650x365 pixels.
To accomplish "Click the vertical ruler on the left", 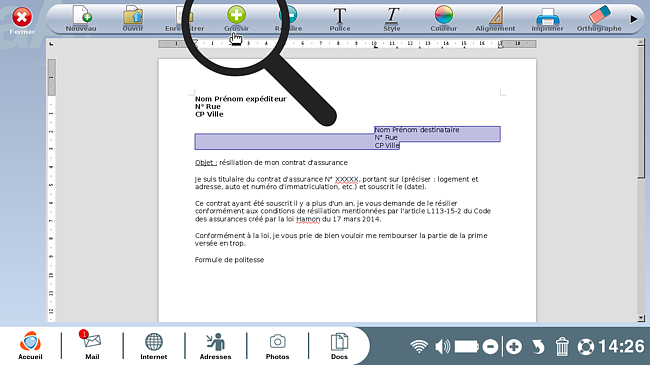I will [x=51, y=191].
